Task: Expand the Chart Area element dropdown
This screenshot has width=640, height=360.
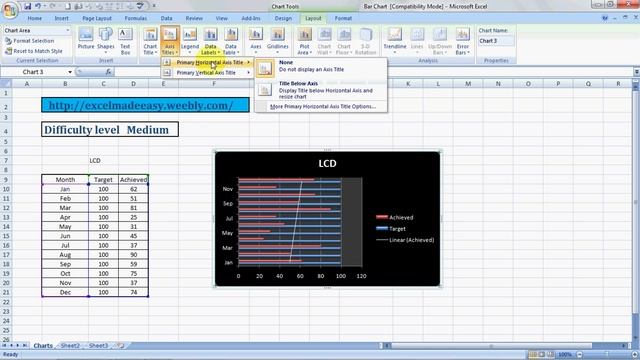Action: click(68, 31)
